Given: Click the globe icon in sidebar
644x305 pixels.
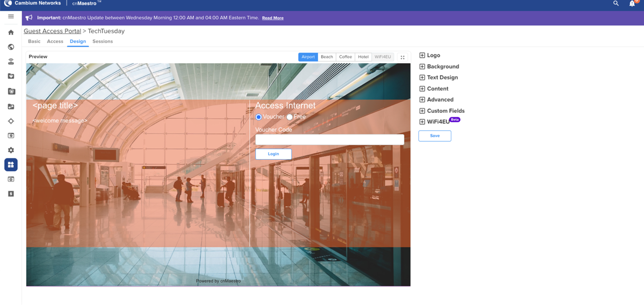Looking at the screenshot, I should click(x=11, y=47).
